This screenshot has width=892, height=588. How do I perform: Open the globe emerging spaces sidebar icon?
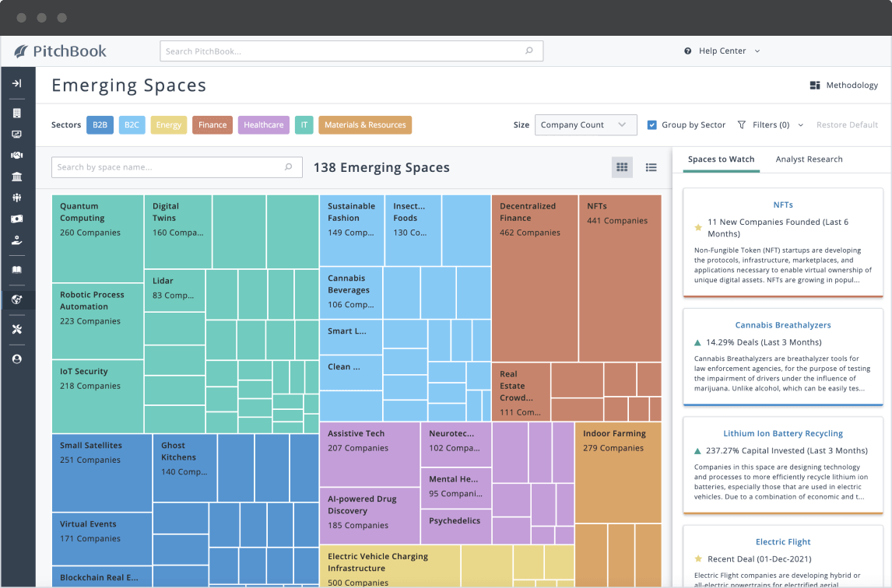(17, 299)
